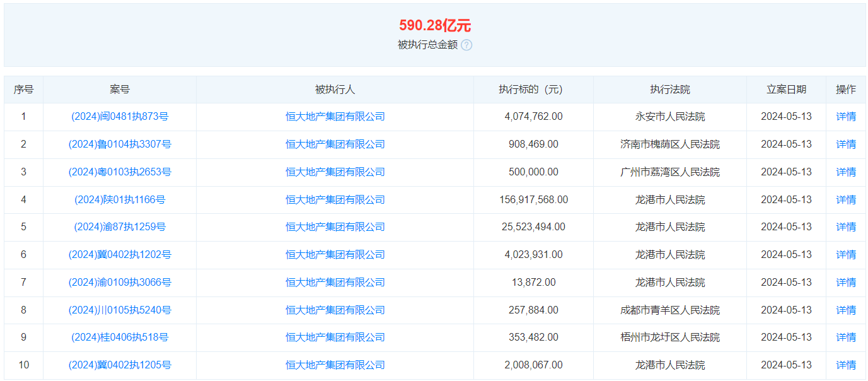View 详情 for row 4 case
868x381 pixels.
[x=846, y=200]
